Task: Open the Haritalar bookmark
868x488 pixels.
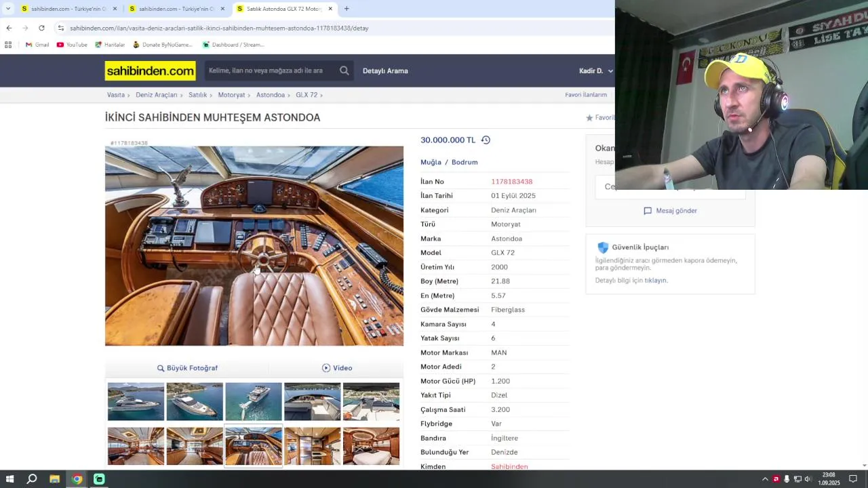Action: click(x=110, y=45)
